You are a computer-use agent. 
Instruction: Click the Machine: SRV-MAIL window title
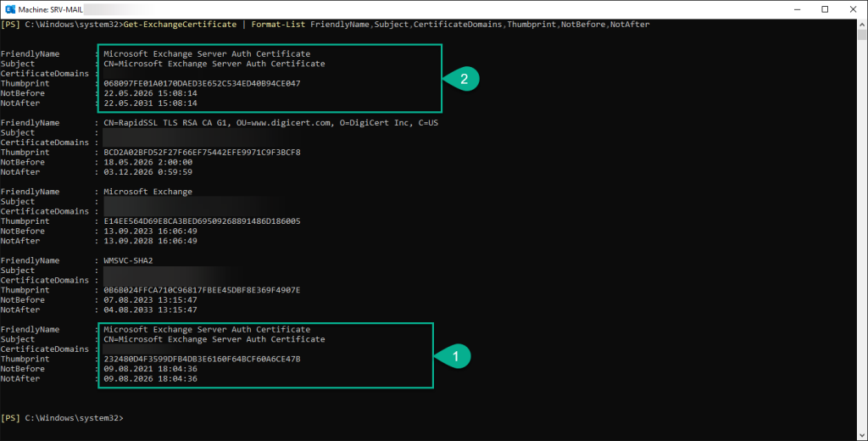tap(50, 9)
